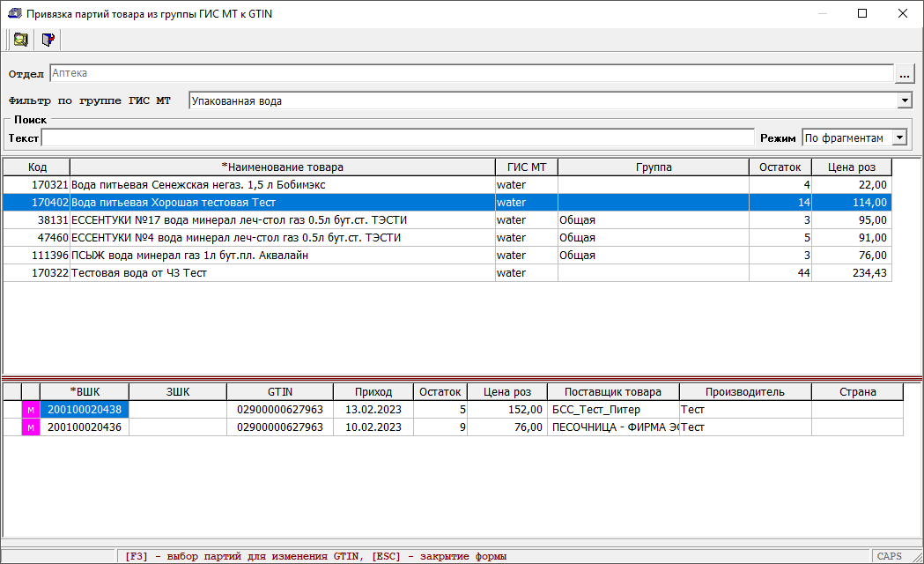This screenshot has height=564, width=924.
Task: Select ПСЫЖ вода минерал product row
Action: pyautogui.click(x=282, y=256)
